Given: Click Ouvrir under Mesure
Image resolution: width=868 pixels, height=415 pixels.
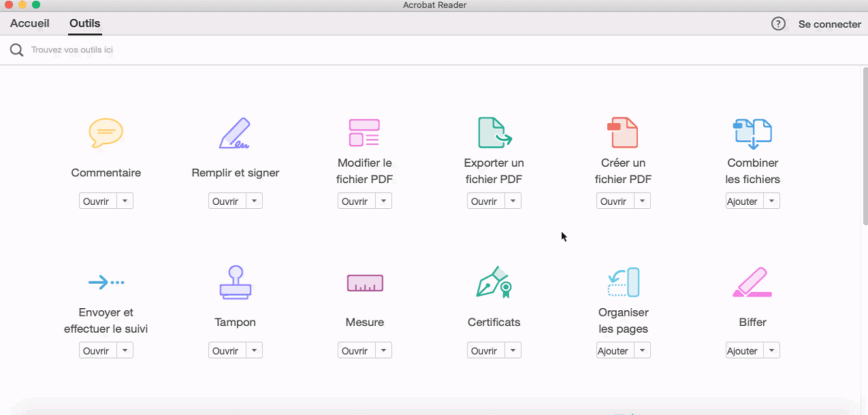Looking at the screenshot, I should [357, 350].
